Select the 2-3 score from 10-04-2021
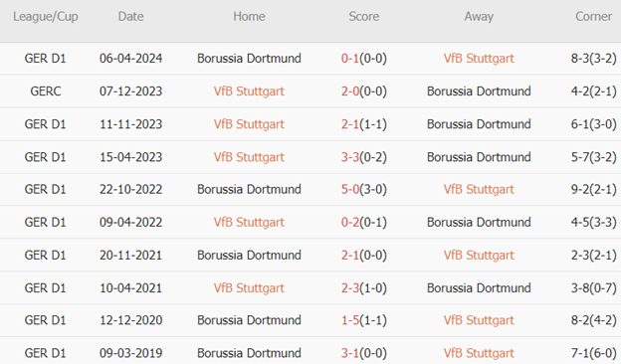 [x=350, y=288]
